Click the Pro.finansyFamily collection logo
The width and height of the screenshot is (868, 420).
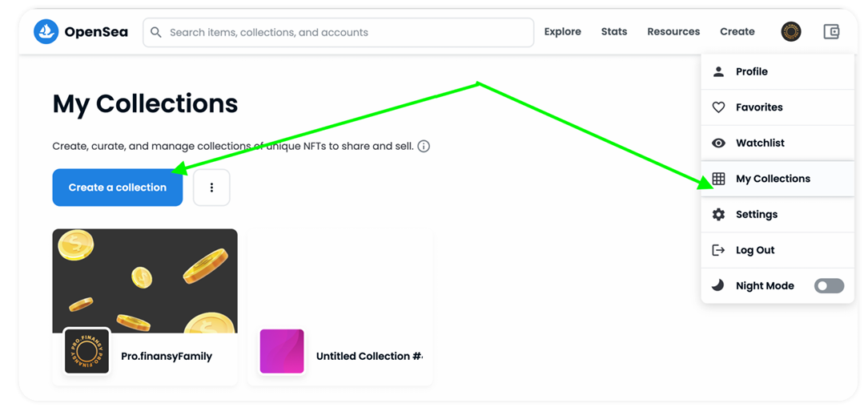(86, 351)
